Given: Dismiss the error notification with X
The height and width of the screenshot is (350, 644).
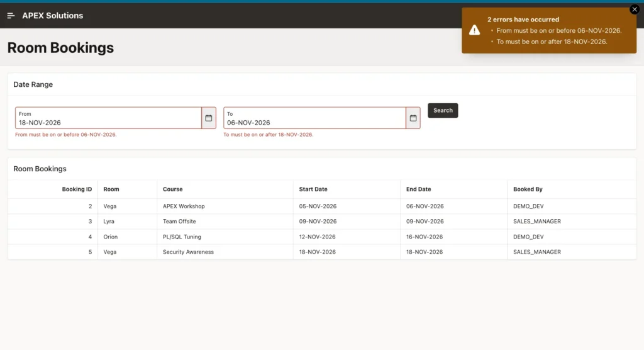Looking at the screenshot, I should [635, 9].
